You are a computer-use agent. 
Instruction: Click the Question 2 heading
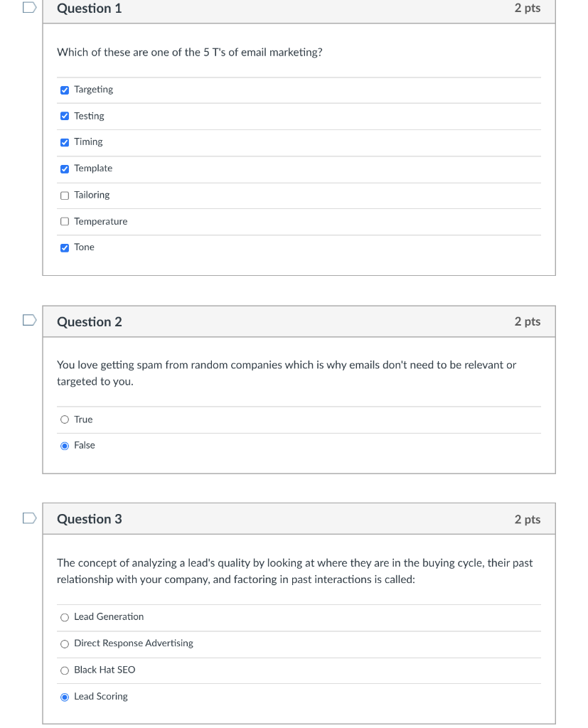[x=89, y=322]
